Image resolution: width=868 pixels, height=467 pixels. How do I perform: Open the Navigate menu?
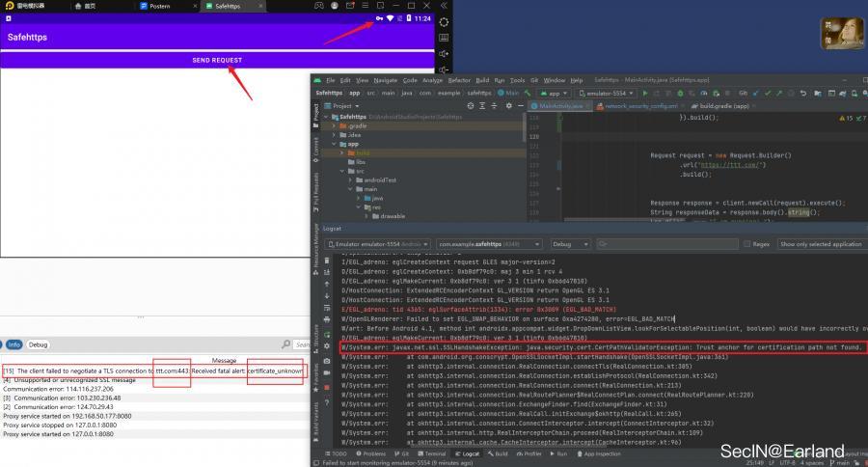385,80
